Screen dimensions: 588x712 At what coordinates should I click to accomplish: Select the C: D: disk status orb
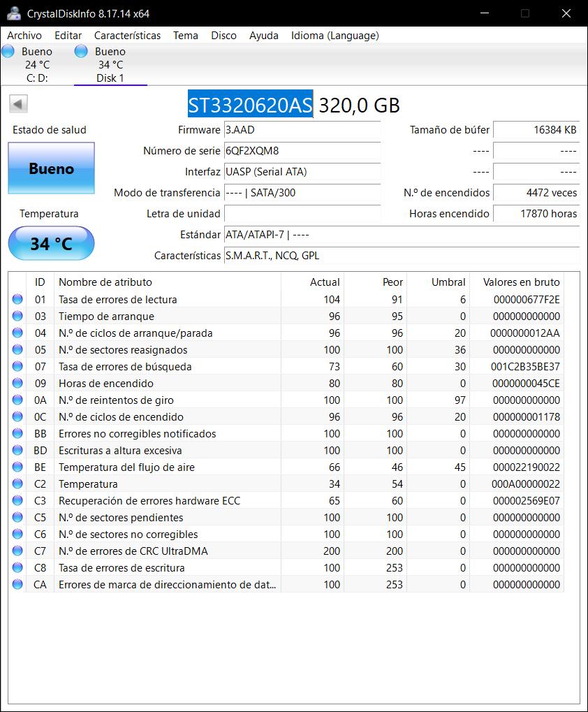pyautogui.click(x=8, y=51)
